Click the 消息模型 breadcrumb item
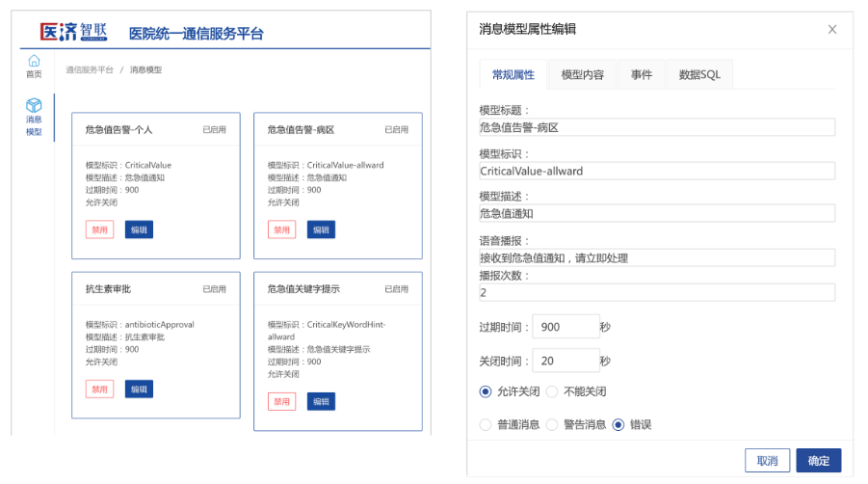Image resolution: width=868 pixels, height=484 pixels. pos(146,69)
